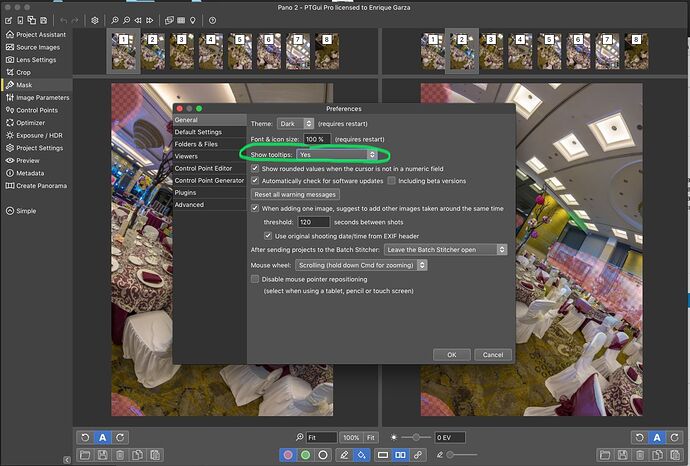Image resolution: width=690 pixels, height=466 pixels.
Task: Expand the Mouse wheel dropdown
Action: [x=362, y=265]
